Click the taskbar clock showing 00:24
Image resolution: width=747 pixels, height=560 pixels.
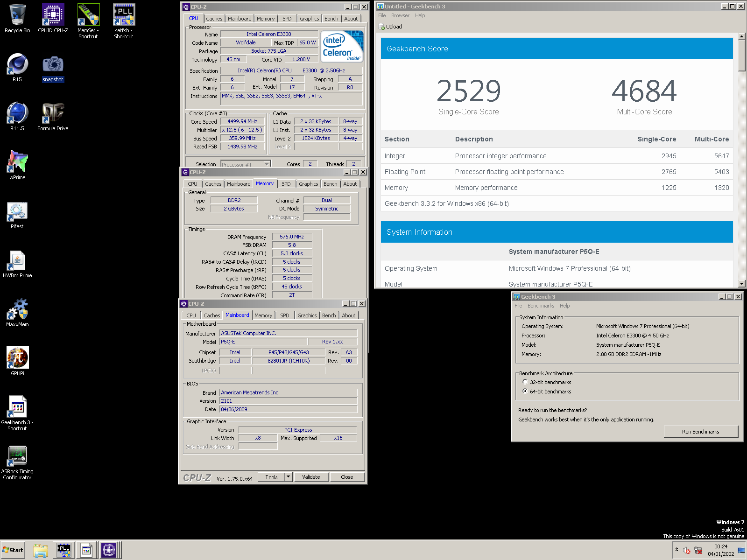tap(721, 550)
